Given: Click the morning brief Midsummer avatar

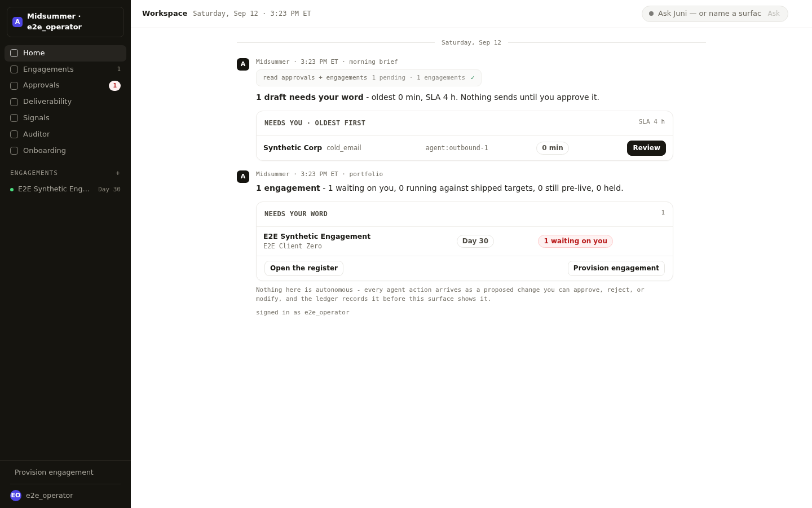Looking at the screenshot, I should [x=243, y=64].
